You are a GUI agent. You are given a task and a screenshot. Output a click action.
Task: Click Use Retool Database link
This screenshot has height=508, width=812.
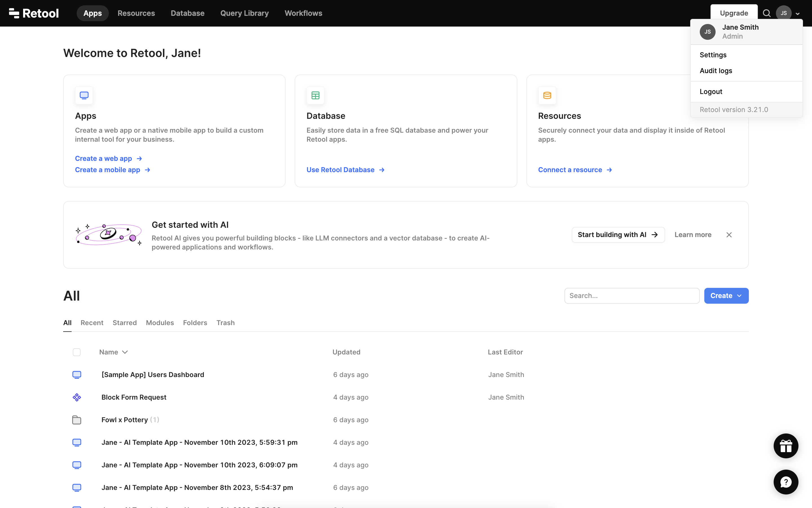pos(345,170)
